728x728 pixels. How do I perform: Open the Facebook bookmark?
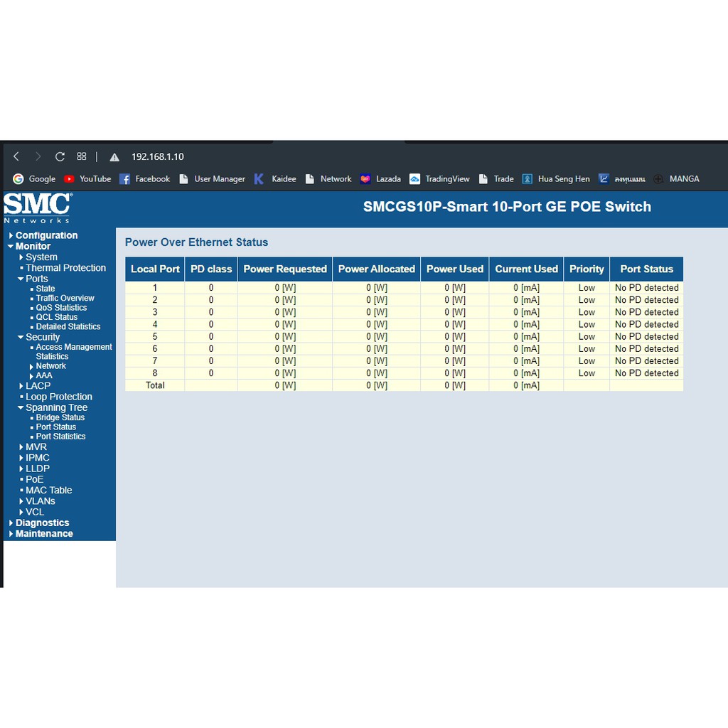point(145,179)
